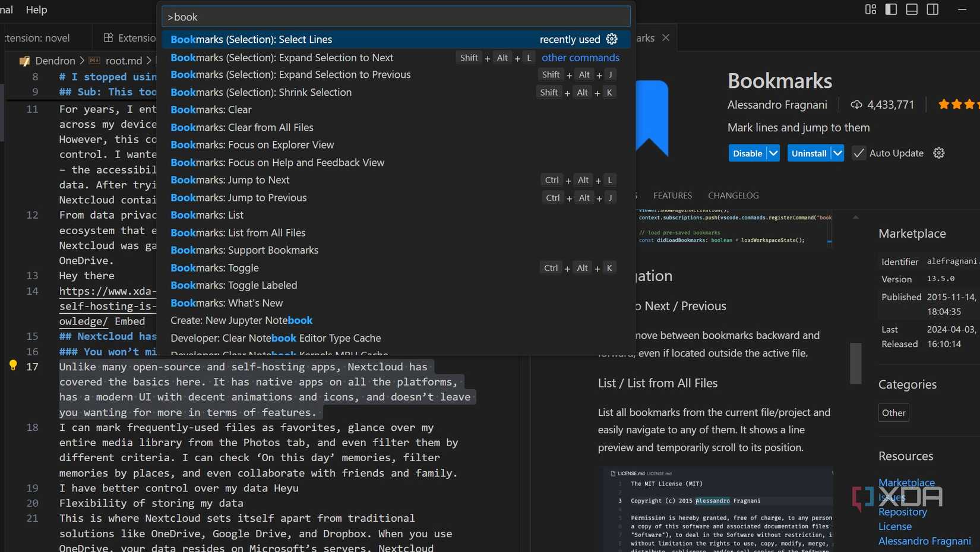Close the Bookmarks extension tab

click(x=665, y=37)
